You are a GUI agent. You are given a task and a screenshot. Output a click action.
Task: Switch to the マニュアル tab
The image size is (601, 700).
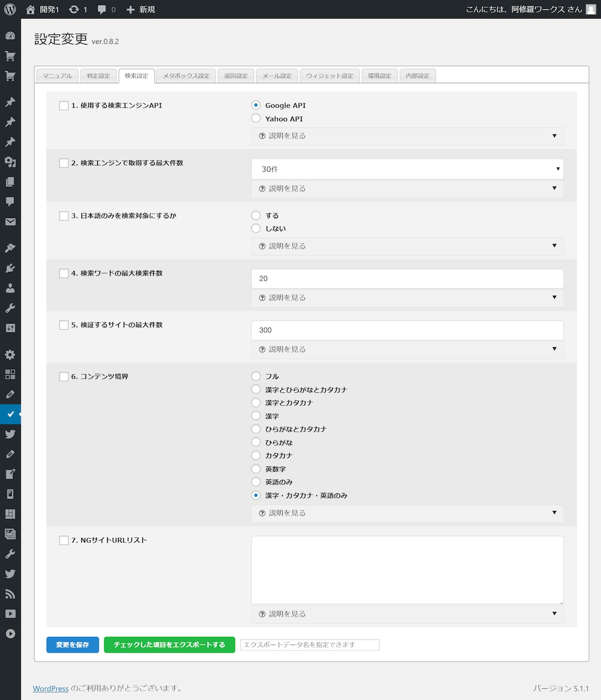(x=58, y=76)
